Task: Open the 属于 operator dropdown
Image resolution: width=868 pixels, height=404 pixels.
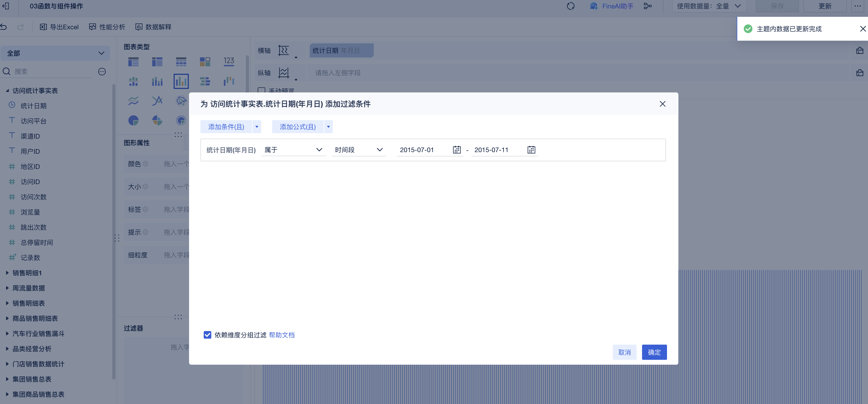Action: pos(293,150)
